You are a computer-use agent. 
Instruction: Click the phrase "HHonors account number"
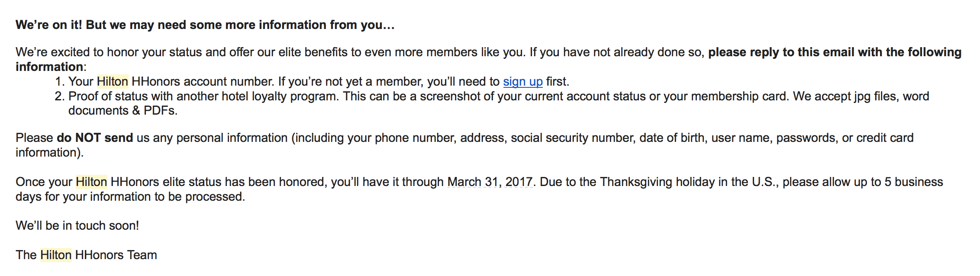tap(203, 81)
